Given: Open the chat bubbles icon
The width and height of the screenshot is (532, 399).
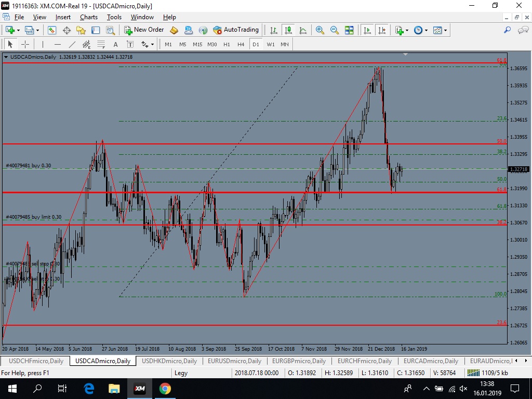Looking at the screenshot, I should pos(523,30).
